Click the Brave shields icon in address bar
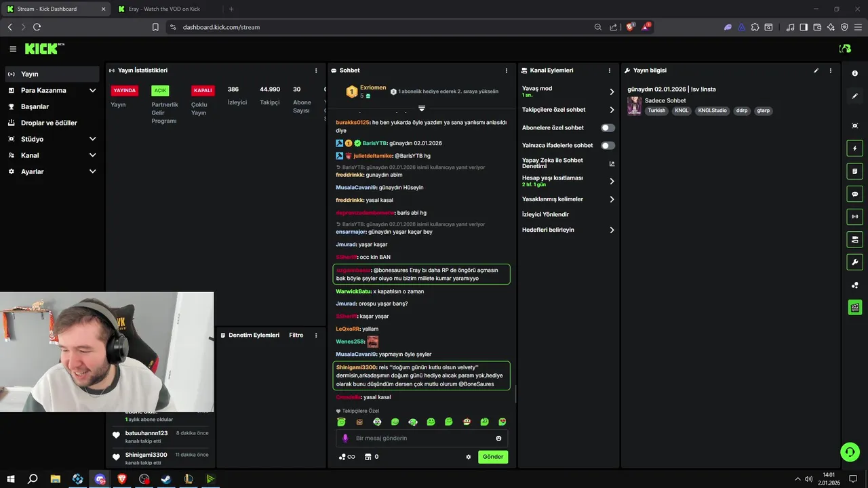Screen dimensions: 868x488 pos(630,27)
